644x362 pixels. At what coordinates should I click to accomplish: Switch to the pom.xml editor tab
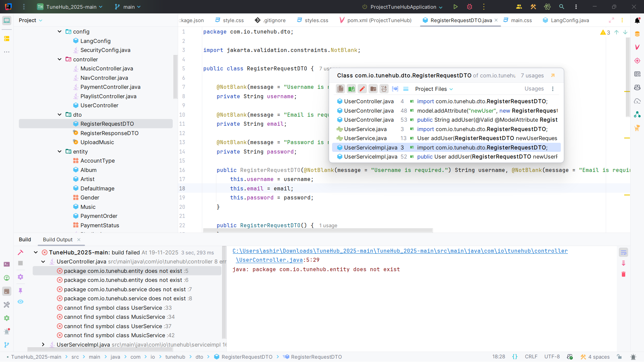376,20
